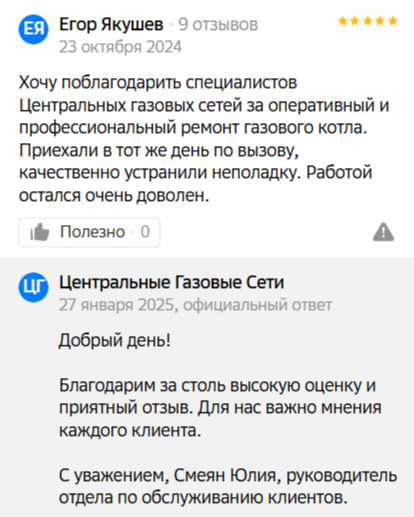Click the first gold rating star

(x=343, y=21)
